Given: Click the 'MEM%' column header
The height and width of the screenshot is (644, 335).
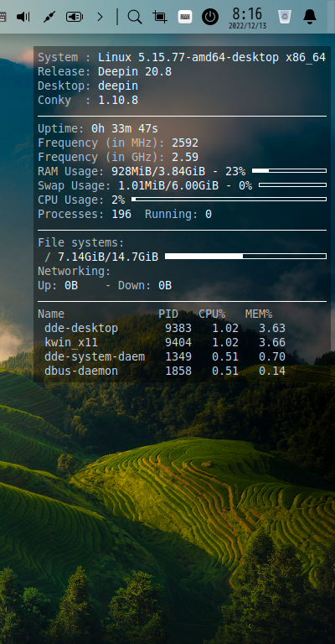Looking at the screenshot, I should click(x=259, y=314).
